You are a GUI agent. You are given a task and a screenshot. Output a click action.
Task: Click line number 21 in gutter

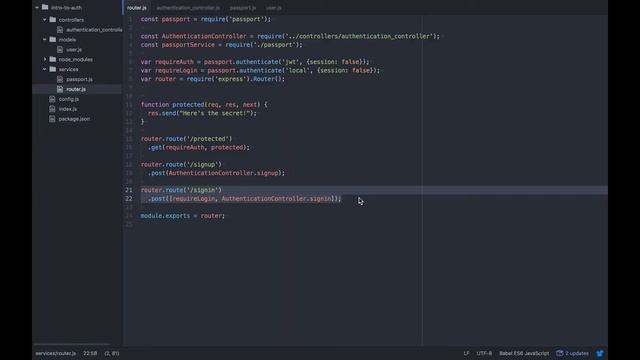(x=129, y=190)
